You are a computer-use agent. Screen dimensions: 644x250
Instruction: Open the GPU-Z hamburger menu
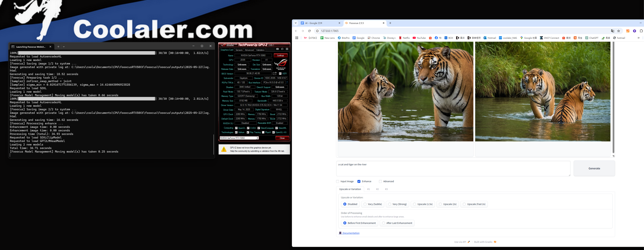pyautogui.click(x=287, y=49)
